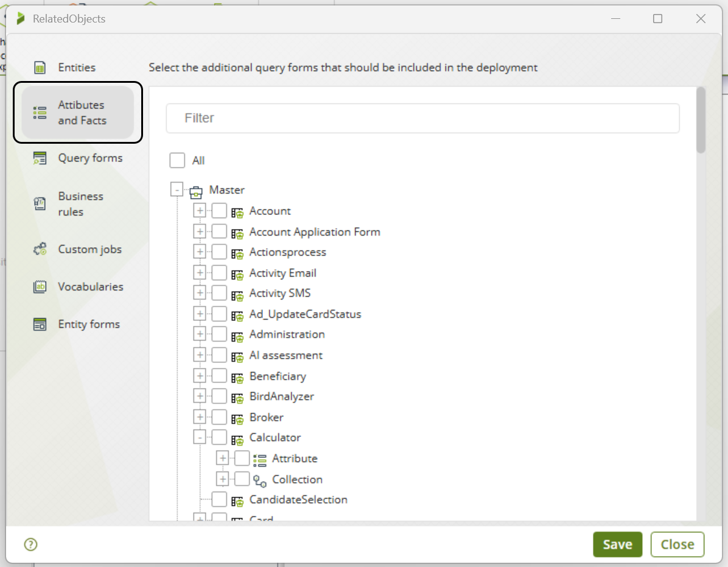The image size is (728, 567).
Task: Click the Entities sidebar icon
Action: click(x=40, y=68)
